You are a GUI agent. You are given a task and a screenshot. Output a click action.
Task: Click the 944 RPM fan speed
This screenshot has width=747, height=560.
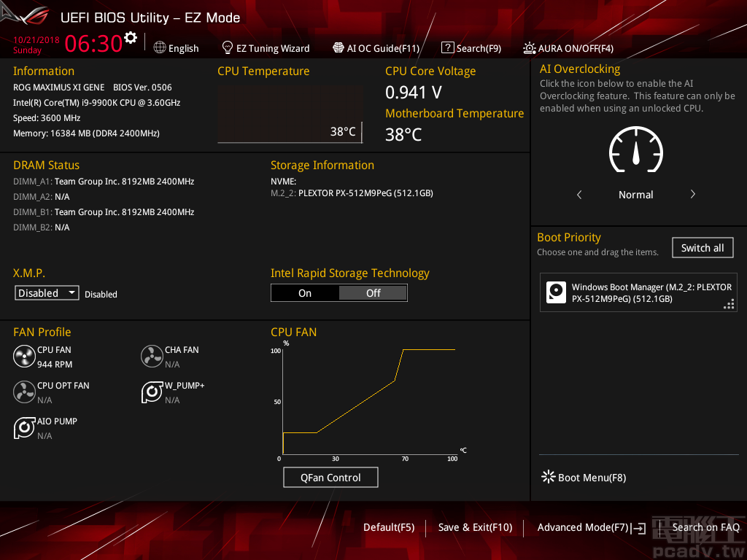pos(55,365)
